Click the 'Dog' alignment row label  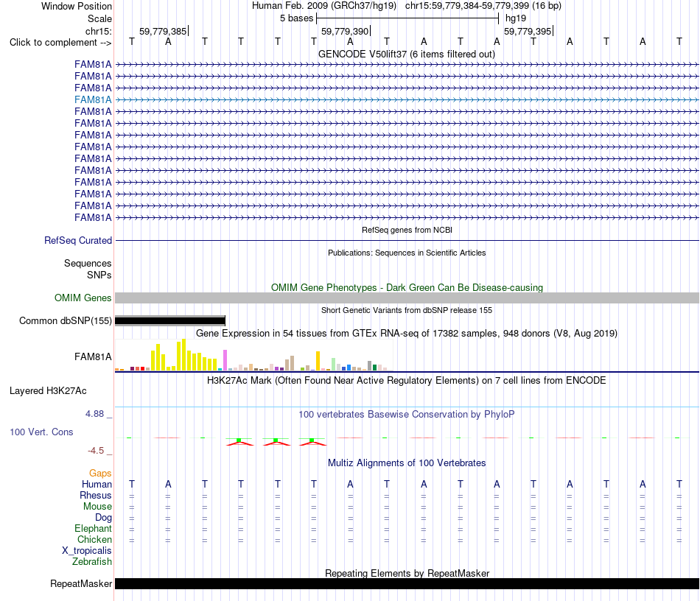point(103,518)
